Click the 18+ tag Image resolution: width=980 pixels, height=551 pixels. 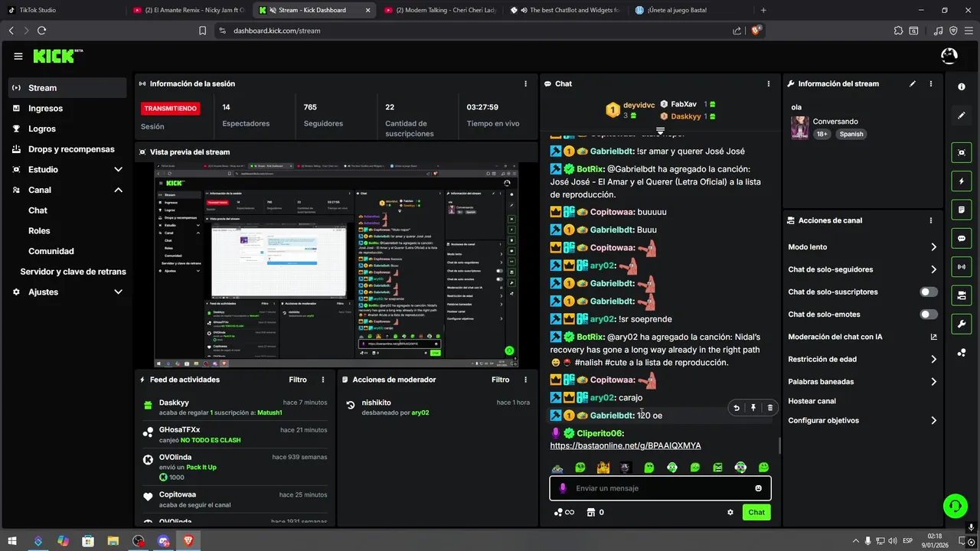[x=822, y=134]
